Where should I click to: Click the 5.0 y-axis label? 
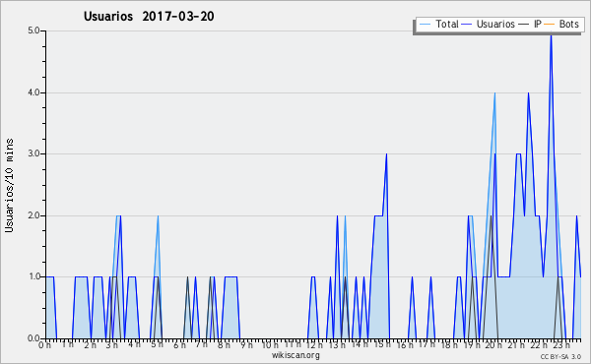coord(33,30)
